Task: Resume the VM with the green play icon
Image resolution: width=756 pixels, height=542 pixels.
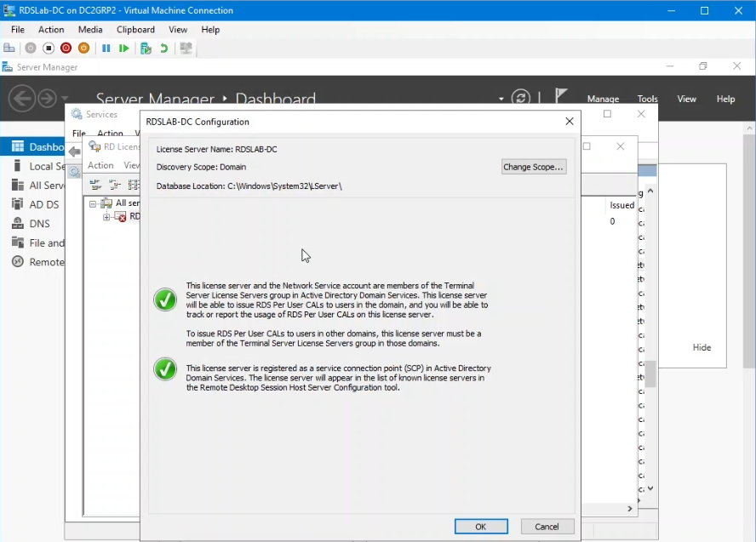Action: point(124,48)
